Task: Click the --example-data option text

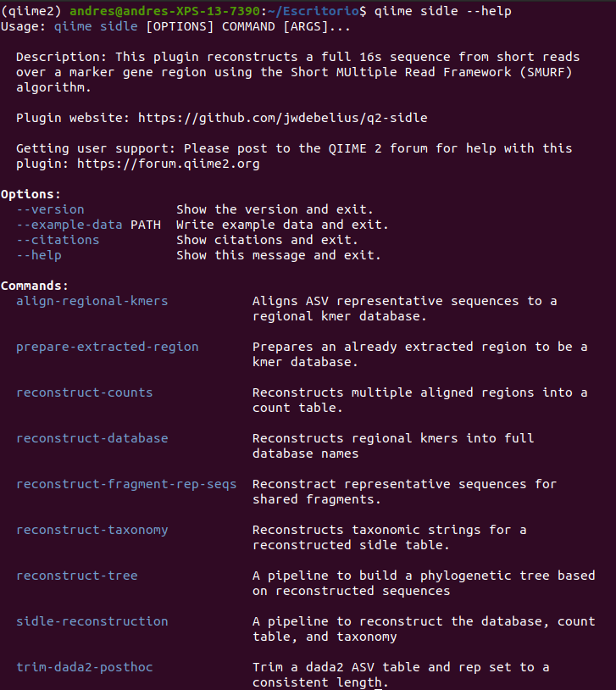Action: click(69, 225)
